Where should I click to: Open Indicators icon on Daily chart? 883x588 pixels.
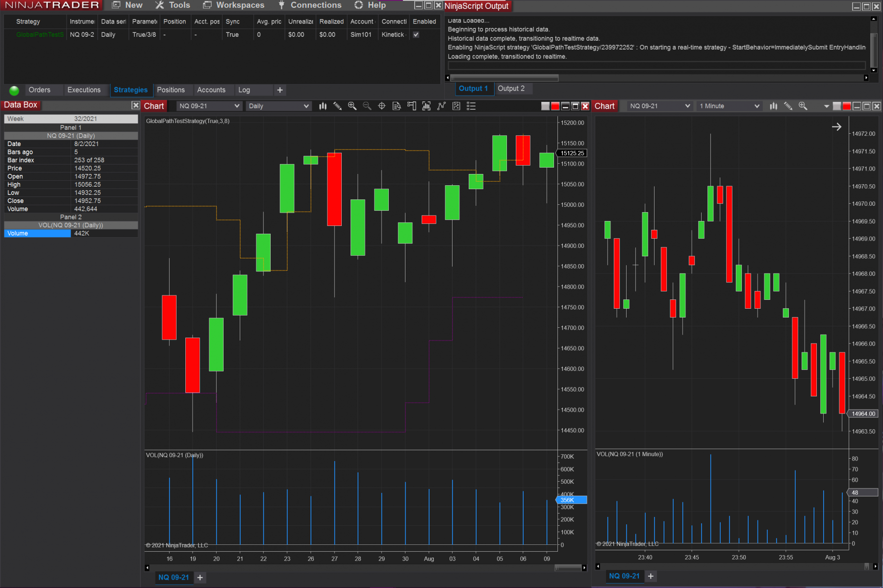coord(427,106)
